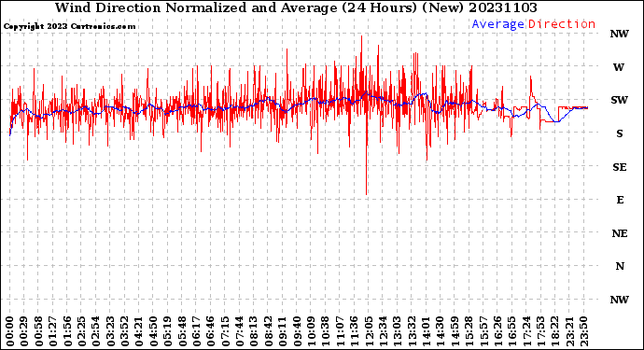Viewport: 644px width, 350px height.
Task: Click the '03:23' time axis label
Action: pyautogui.click(x=110, y=331)
